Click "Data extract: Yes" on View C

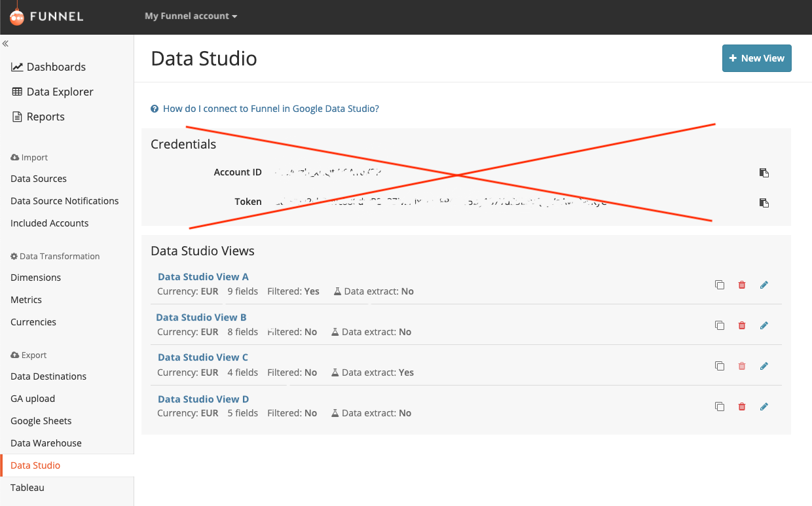coord(373,372)
